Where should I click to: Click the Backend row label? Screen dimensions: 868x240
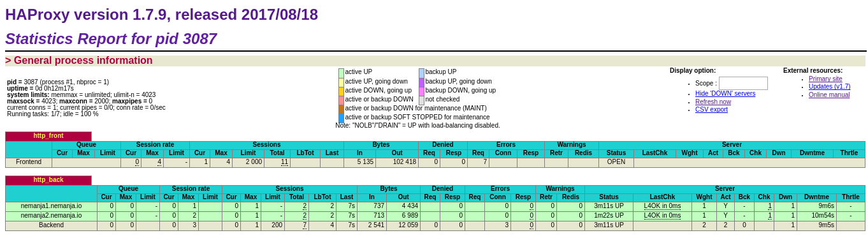(x=51, y=225)
